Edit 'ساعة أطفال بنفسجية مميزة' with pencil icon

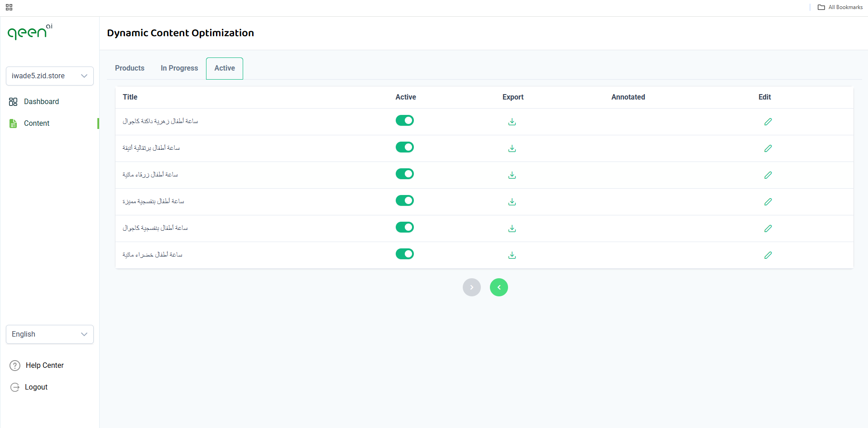pos(768,202)
